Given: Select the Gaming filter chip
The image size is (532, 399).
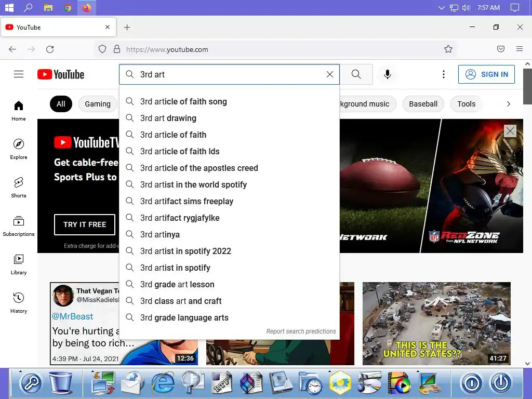Looking at the screenshot, I should coord(98,104).
